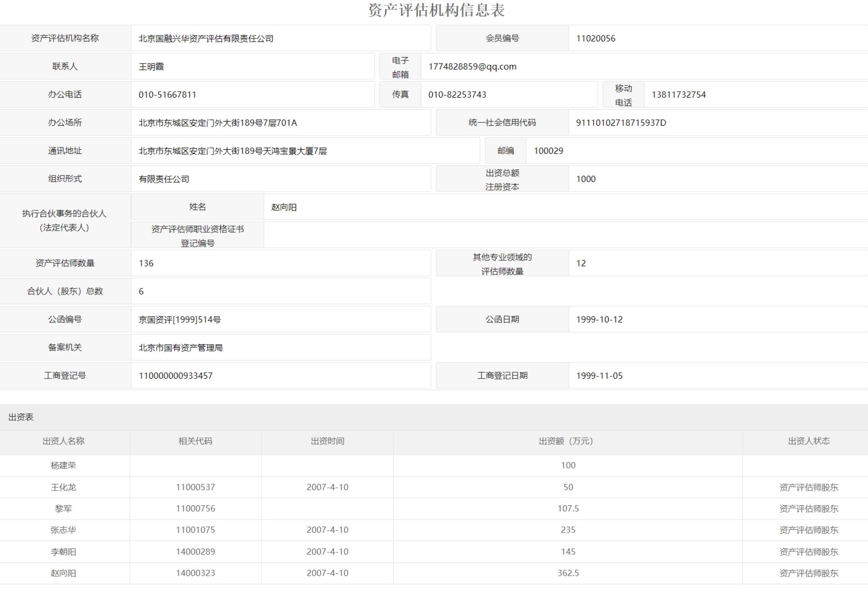
Task: Click office phone 010-51667811
Action: (167, 95)
